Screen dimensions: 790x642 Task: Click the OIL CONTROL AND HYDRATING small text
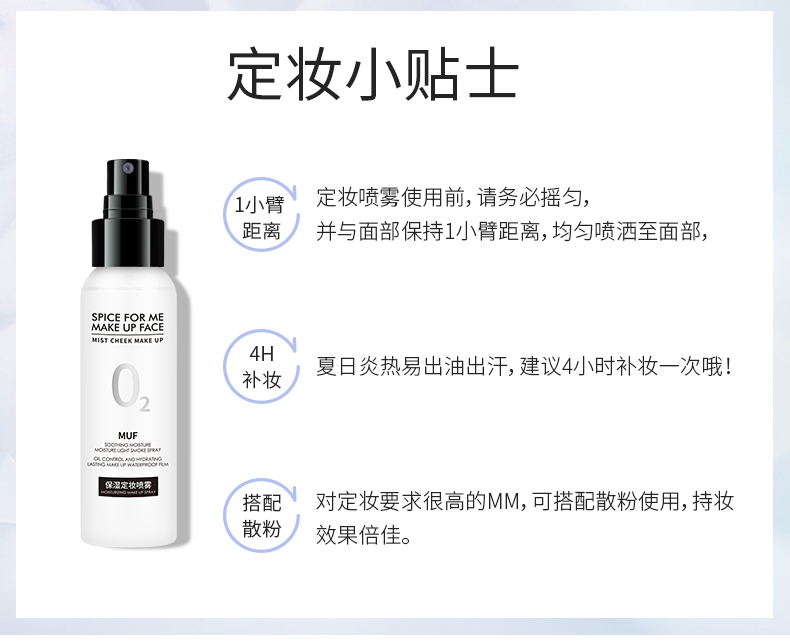point(128,459)
